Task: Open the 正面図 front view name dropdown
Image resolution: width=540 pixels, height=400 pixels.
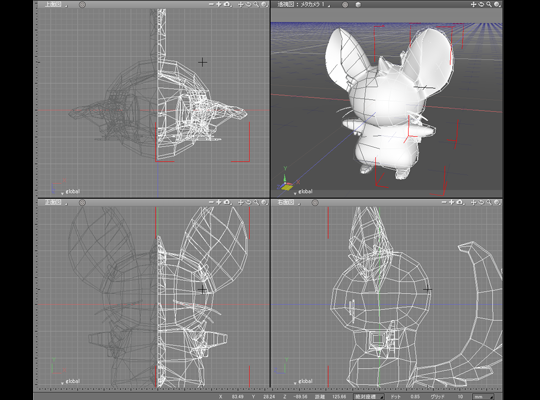Action: 56,203
